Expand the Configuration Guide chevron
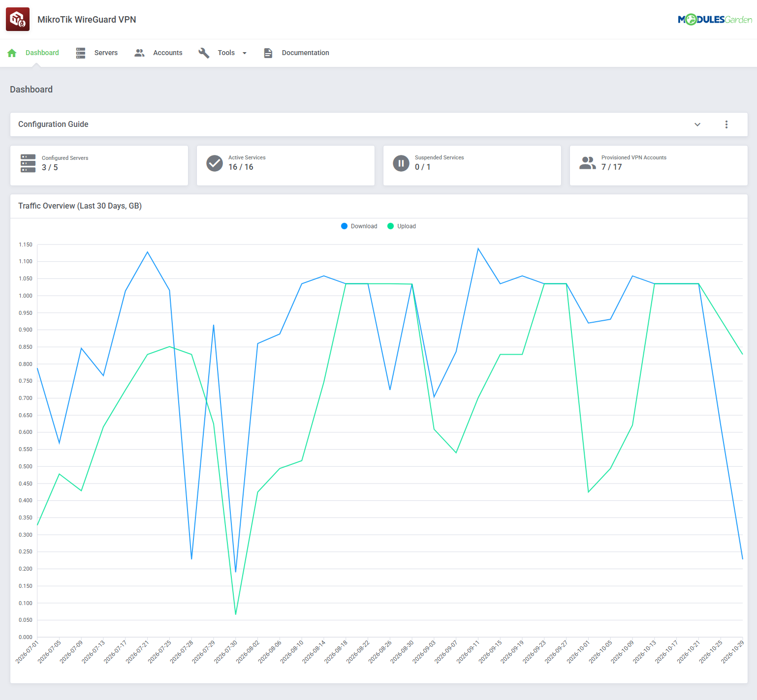 pyautogui.click(x=697, y=124)
